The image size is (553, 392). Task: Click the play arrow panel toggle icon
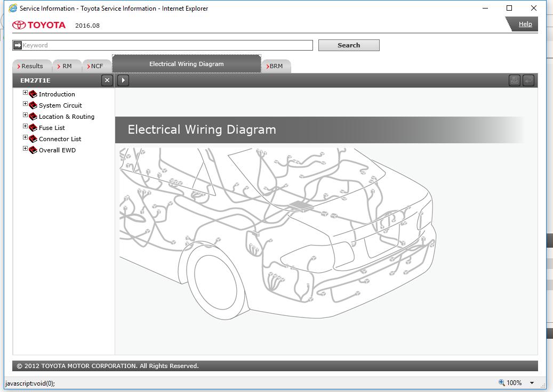123,80
